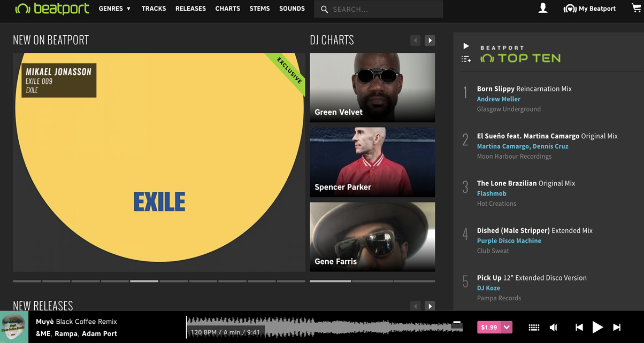Open the Releases menu item
644x343 pixels.
(190, 9)
